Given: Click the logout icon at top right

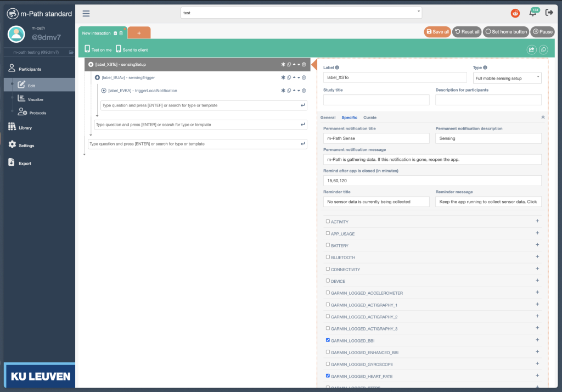Looking at the screenshot, I should (x=549, y=13).
